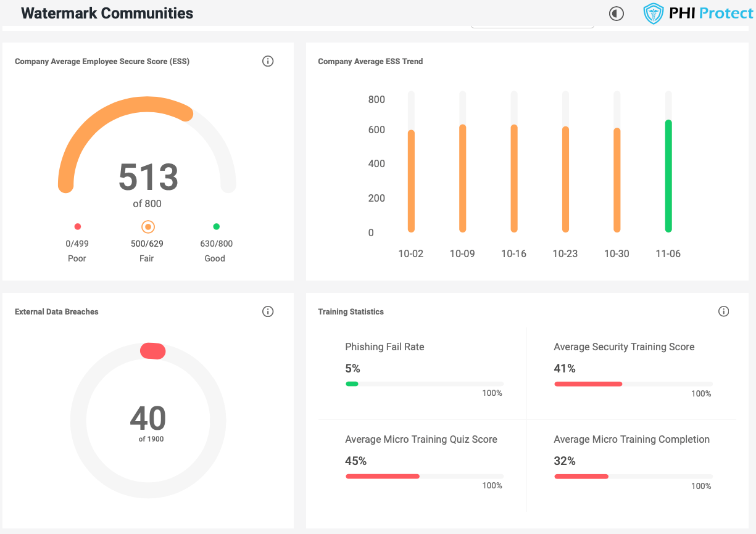756x534 pixels.
Task: Click the Watermark Communities title
Action: (x=107, y=13)
